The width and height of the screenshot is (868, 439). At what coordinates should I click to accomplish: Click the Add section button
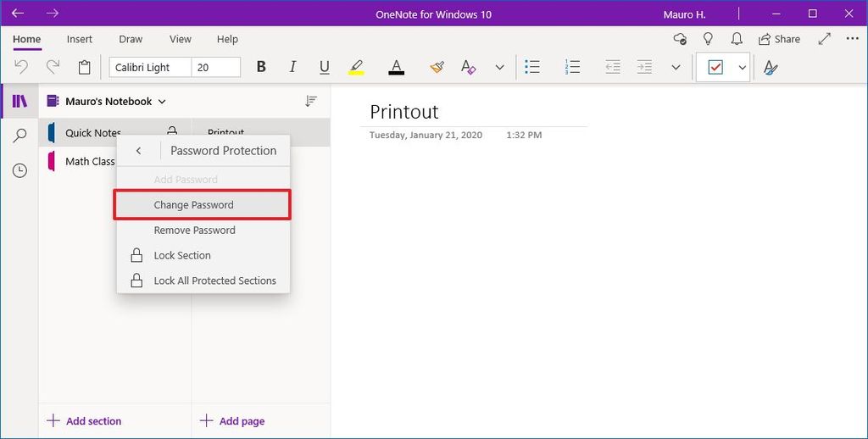click(x=84, y=420)
